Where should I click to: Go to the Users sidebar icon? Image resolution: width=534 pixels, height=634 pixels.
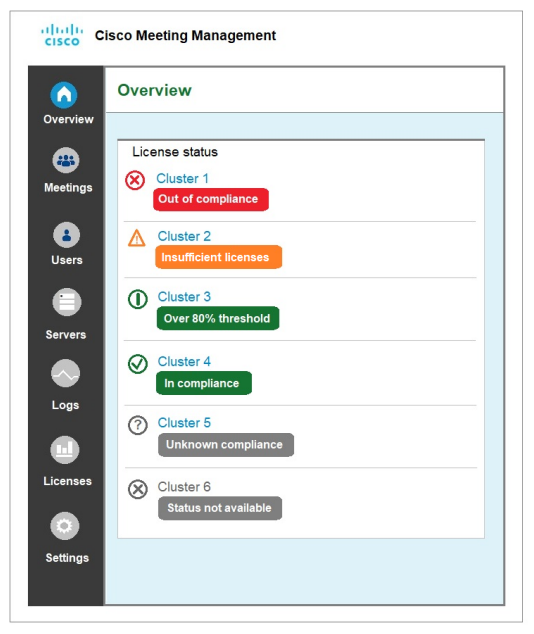coord(66,235)
